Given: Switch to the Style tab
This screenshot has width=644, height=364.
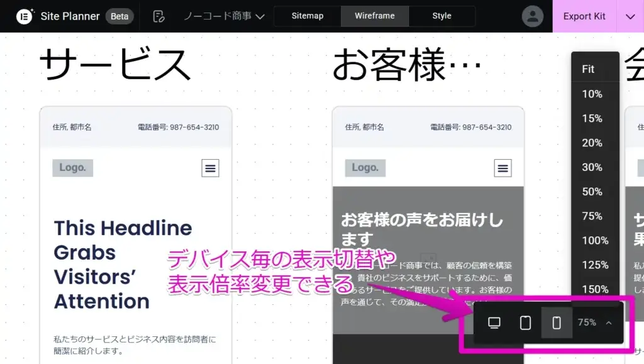Looking at the screenshot, I should [441, 16].
